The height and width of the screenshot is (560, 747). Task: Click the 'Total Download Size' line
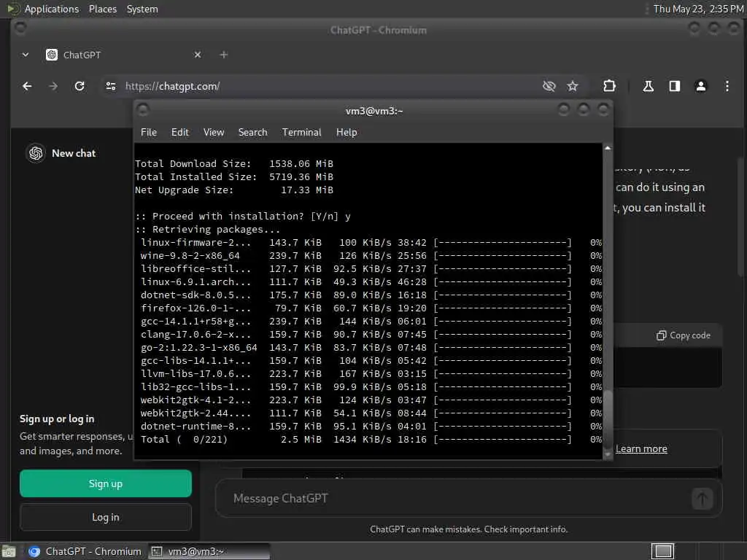pos(234,164)
